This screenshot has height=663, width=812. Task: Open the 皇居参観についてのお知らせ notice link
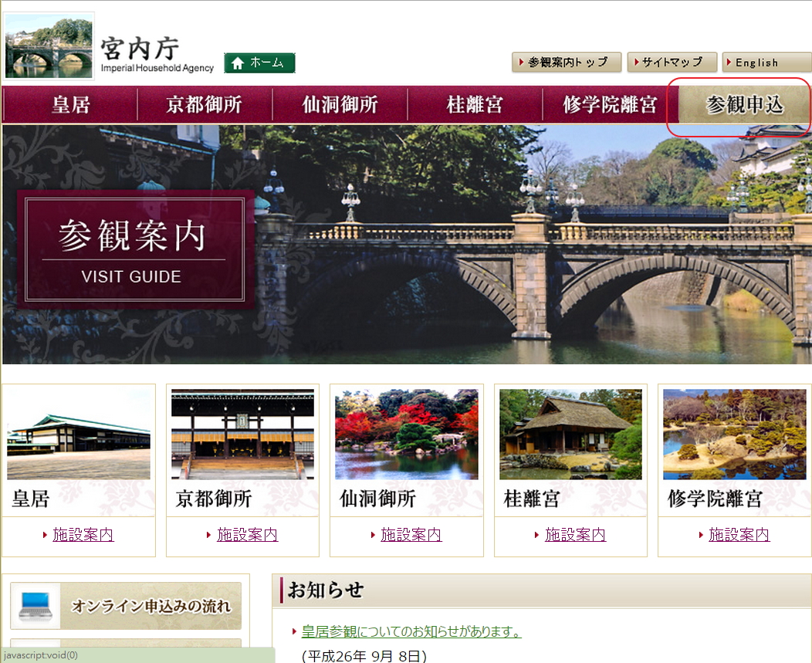pos(411,631)
